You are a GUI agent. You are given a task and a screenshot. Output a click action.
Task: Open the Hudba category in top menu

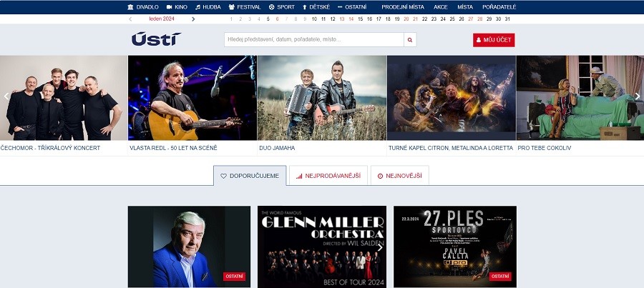(x=208, y=7)
